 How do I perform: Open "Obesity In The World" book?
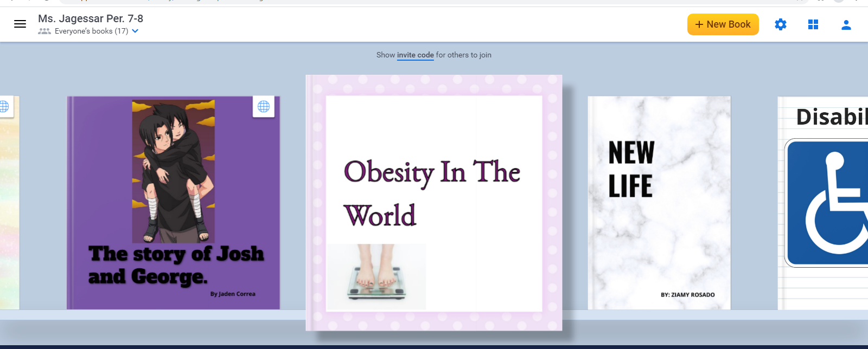pos(433,192)
